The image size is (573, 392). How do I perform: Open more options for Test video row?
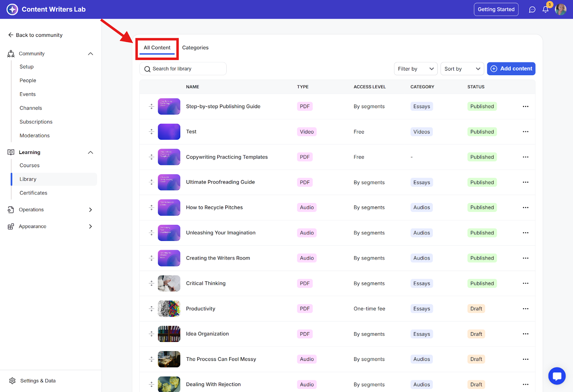click(525, 132)
